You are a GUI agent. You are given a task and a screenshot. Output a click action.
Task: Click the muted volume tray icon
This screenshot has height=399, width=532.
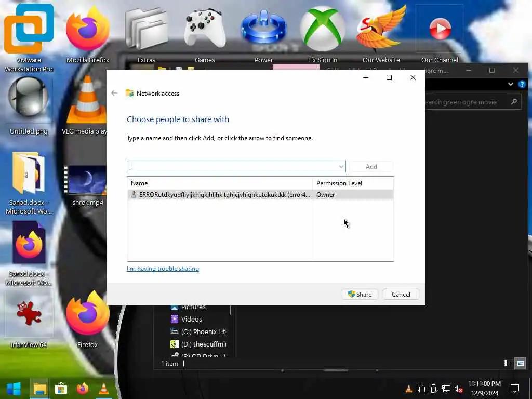pos(459,389)
